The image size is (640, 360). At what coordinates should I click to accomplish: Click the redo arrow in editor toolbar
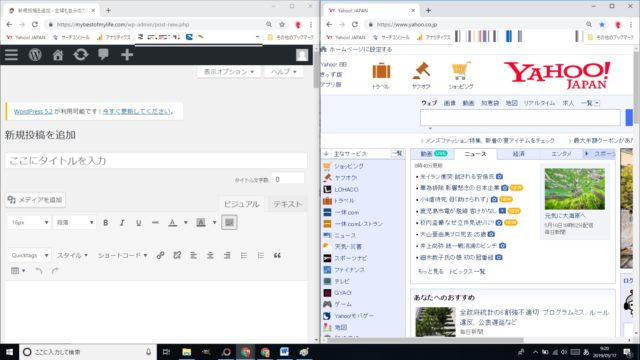click(x=55, y=271)
